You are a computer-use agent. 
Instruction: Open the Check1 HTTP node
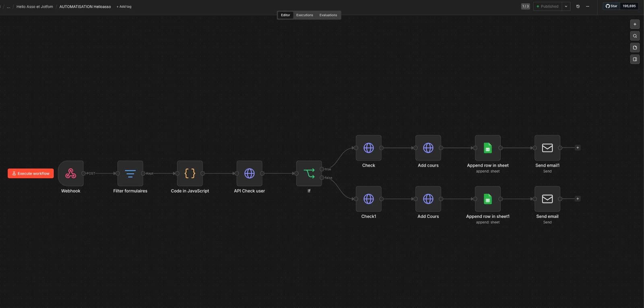coord(368,199)
